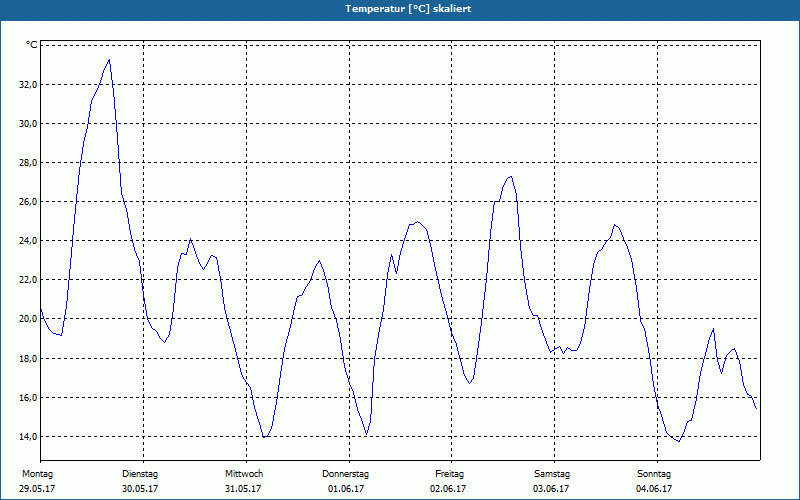Click the highest temperature peak on Montag
The height and width of the screenshot is (500, 800).
point(109,60)
